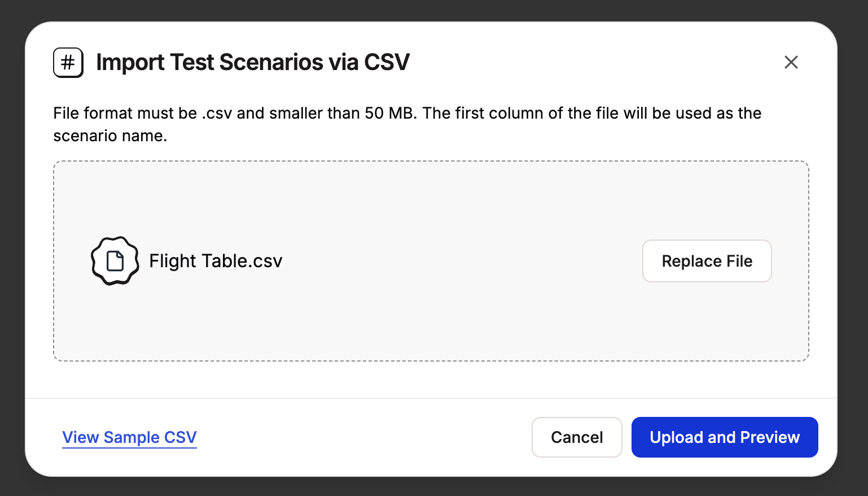868x496 pixels.
Task: Select the Flight Table.csv file name
Action: click(x=216, y=261)
